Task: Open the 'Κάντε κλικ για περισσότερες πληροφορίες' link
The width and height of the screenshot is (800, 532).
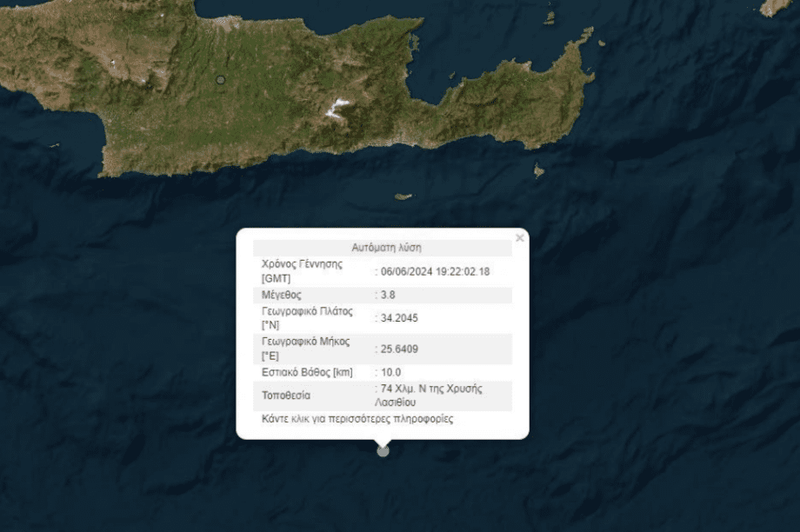Action: (357, 419)
